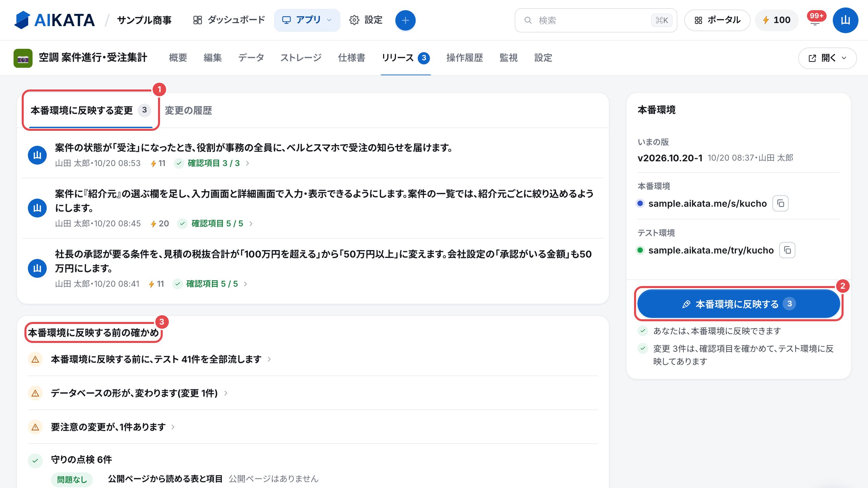Switch to 本番環境に反映する変更 tab
The height and width of the screenshot is (488, 868).
(x=91, y=110)
